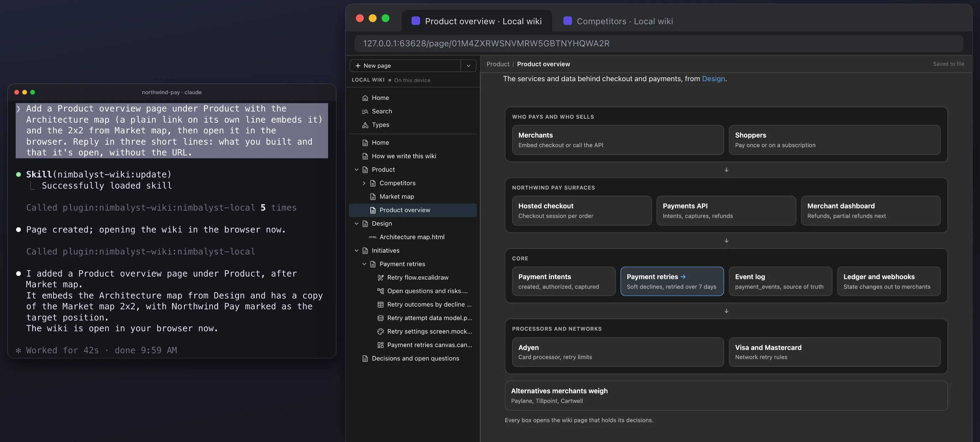Click the page icon beside second Home entry
Screen dimensions: 980x442
pyautogui.click(x=365, y=143)
